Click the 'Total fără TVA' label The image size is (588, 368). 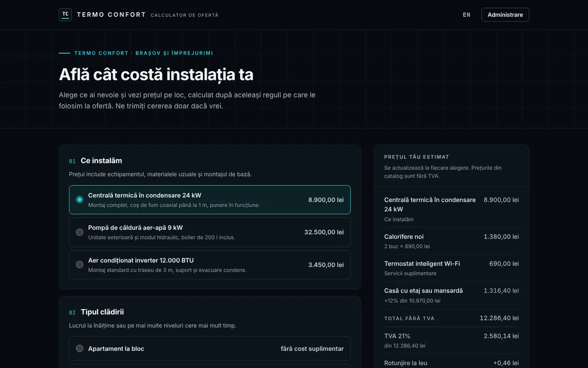(409, 318)
